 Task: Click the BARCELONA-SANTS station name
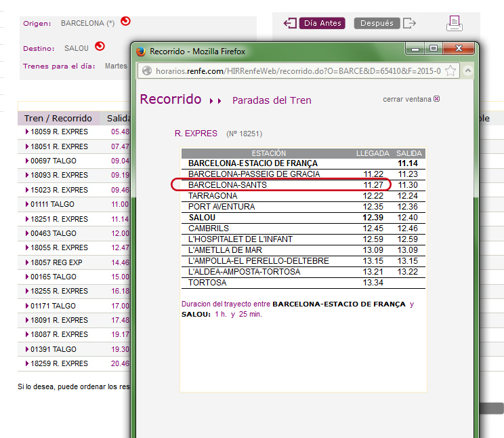point(228,185)
